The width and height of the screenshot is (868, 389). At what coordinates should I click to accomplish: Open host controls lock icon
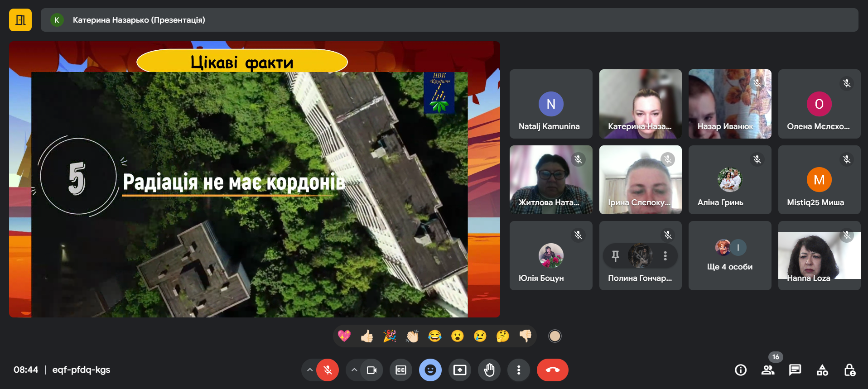pos(849,370)
